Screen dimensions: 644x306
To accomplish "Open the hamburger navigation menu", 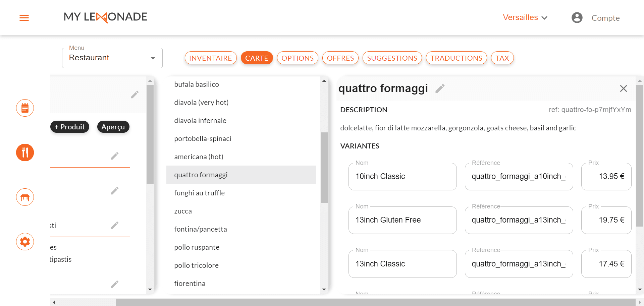I will [24, 18].
